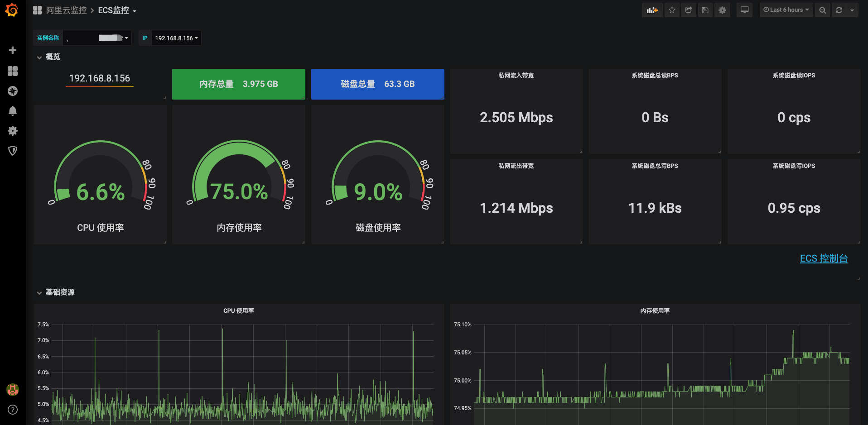
Task: Open dashboard settings gear in top toolbar
Action: point(722,10)
